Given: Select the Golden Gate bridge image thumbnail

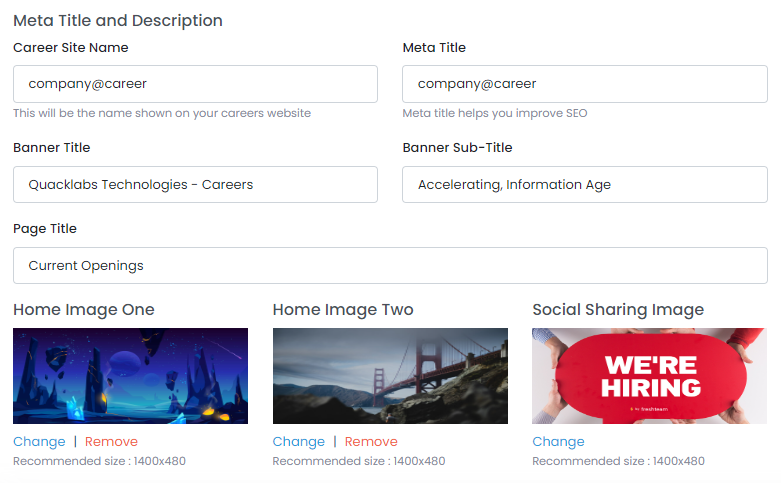Looking at the screenshot, I should point(390,376).
